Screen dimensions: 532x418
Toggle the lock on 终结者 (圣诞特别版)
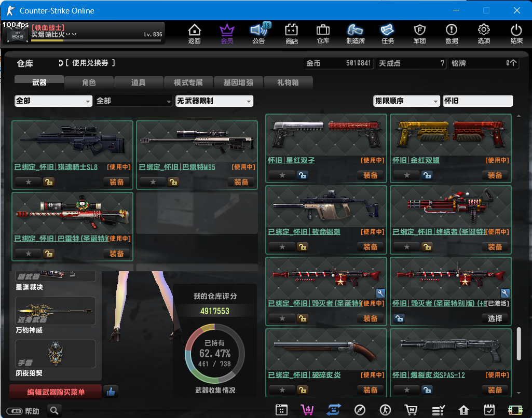click(x=427, y=247)
